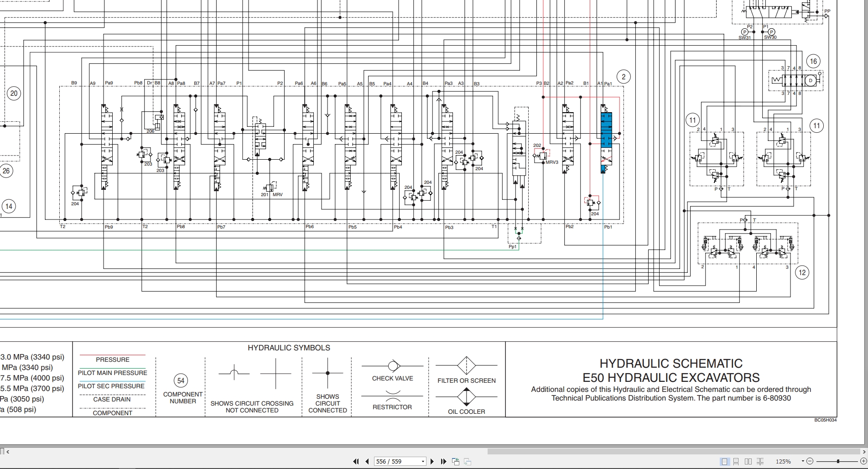This screenshot has height=469, width=868.
Task: Click the MRV3 relief valve label
Action: (x=552, y=162)
